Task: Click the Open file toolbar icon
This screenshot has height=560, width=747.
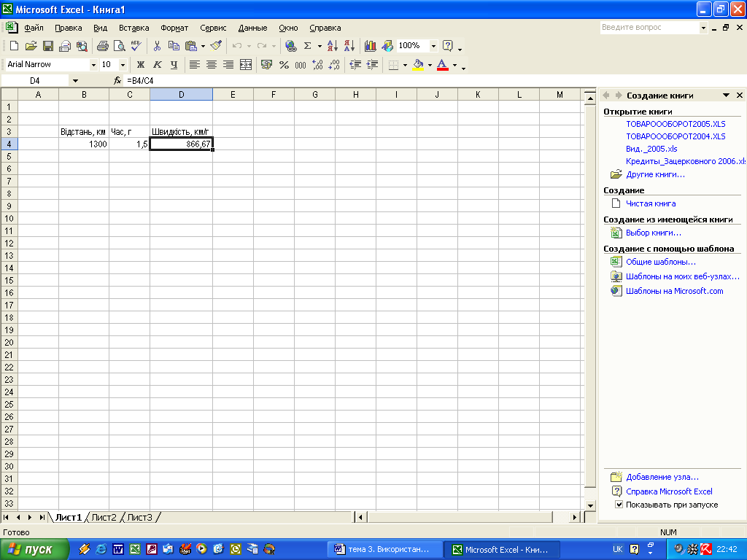Action: coord(31,46)
